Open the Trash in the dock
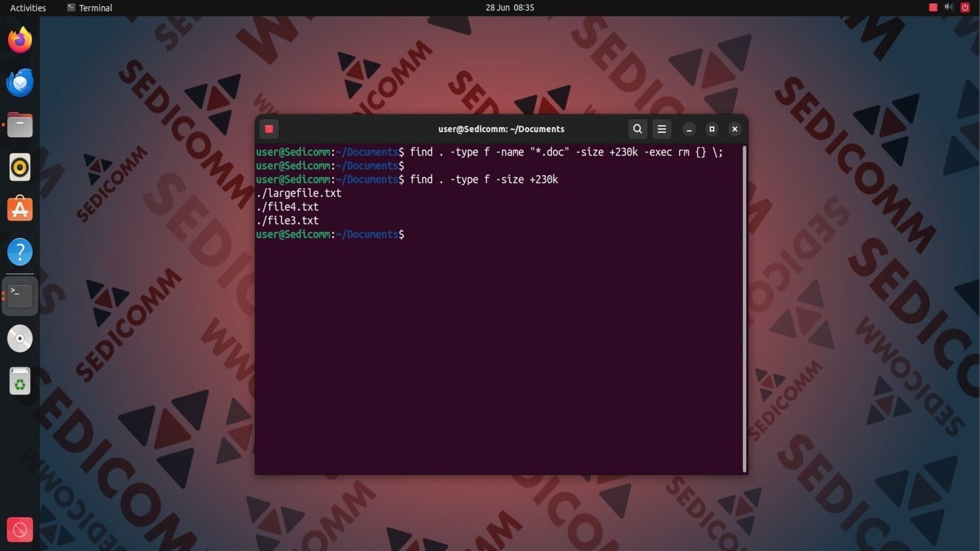This screenshot has width=980, height=551. click(x=20, y=381)
